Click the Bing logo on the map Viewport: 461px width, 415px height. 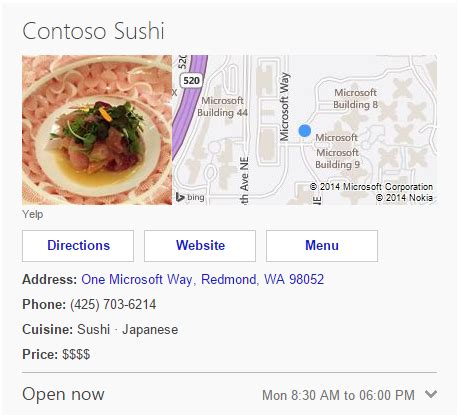(190, 197)
